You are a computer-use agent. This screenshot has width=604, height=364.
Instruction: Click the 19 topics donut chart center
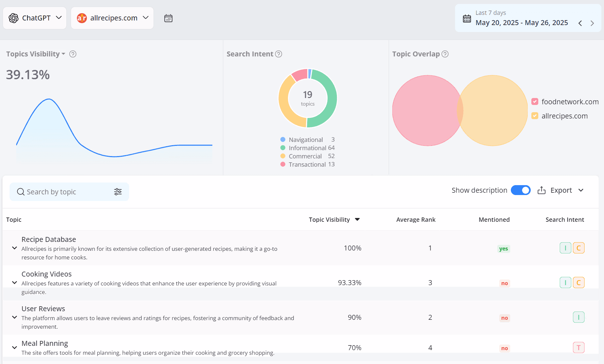[x=308, y=98]
